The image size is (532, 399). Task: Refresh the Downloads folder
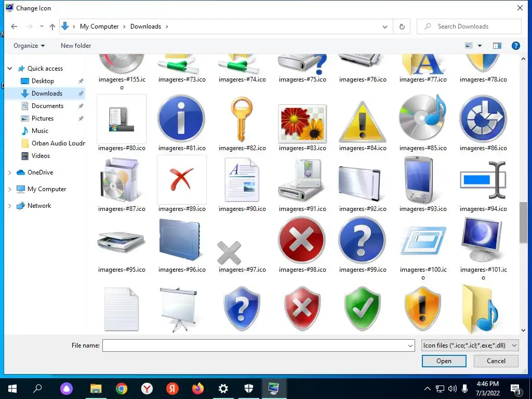[x=402, y=27]
